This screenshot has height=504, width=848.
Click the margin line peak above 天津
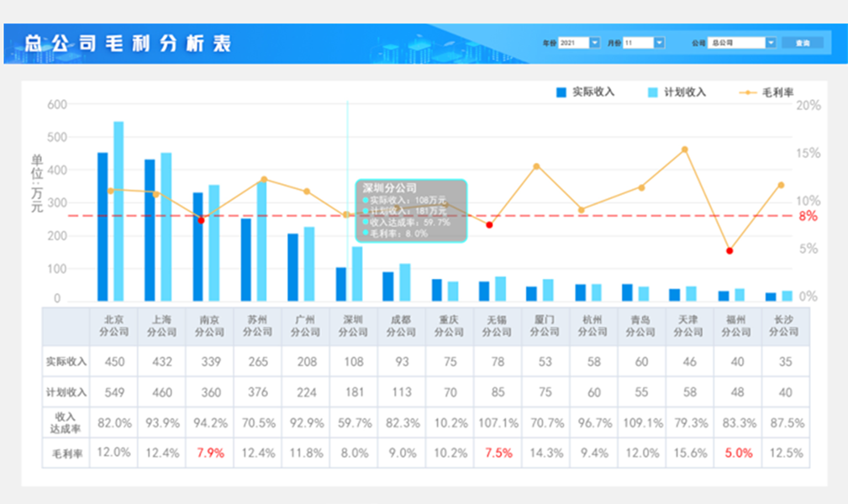pyautogui.click(x=685, y=150)
